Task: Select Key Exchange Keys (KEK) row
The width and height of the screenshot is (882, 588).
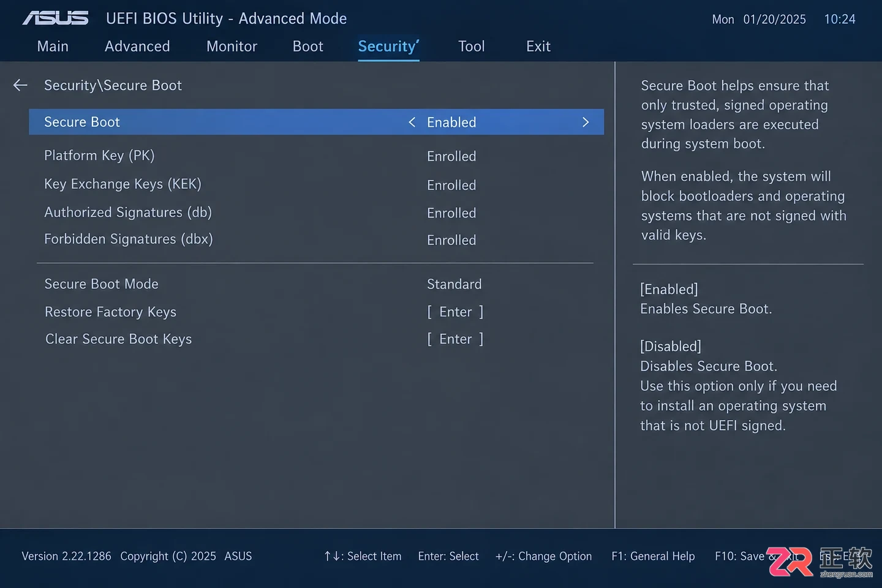Action: click(316, 184)
